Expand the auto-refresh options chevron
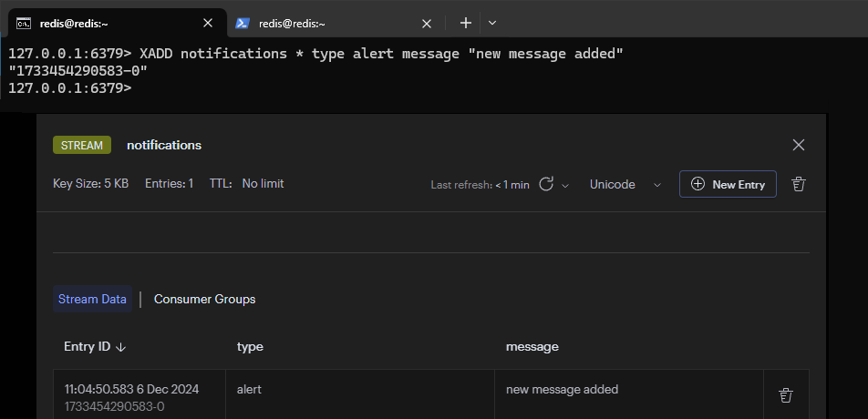Viewport: 868px width, 419px height. tap(565, 185)
